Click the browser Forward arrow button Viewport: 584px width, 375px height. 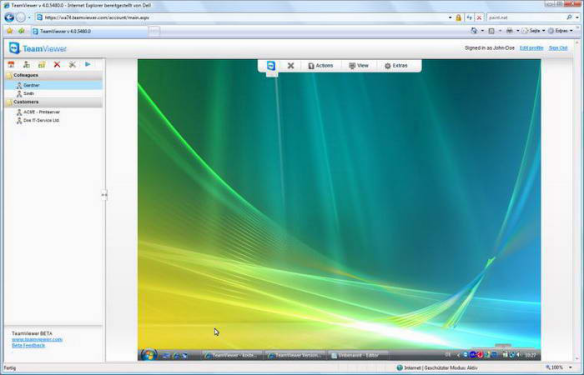(x=21, y=17)
